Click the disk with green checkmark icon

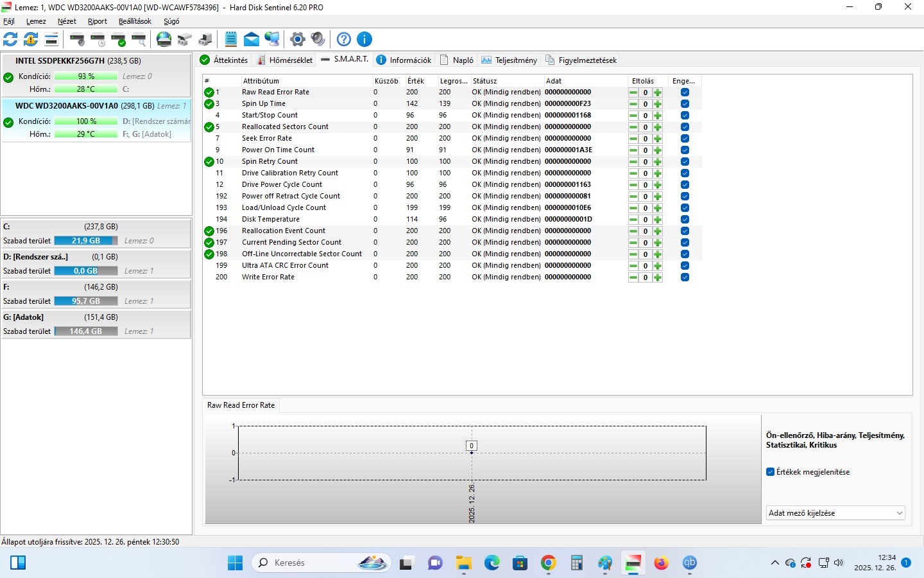[118, 39]
